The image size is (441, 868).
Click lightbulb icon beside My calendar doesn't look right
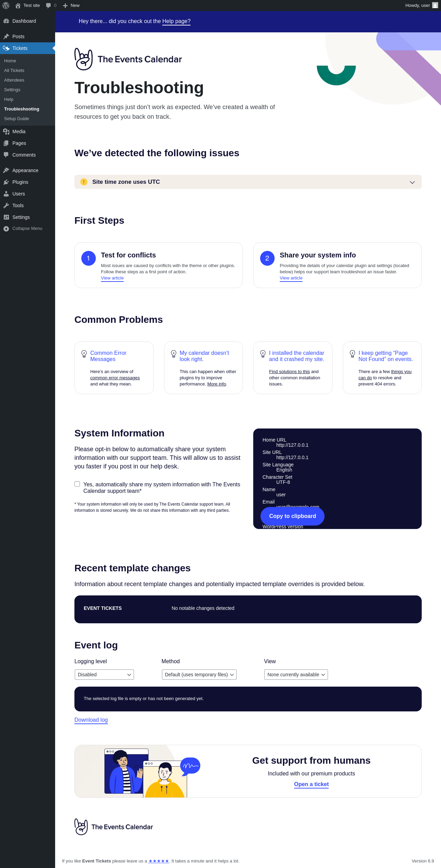(174, 354)
